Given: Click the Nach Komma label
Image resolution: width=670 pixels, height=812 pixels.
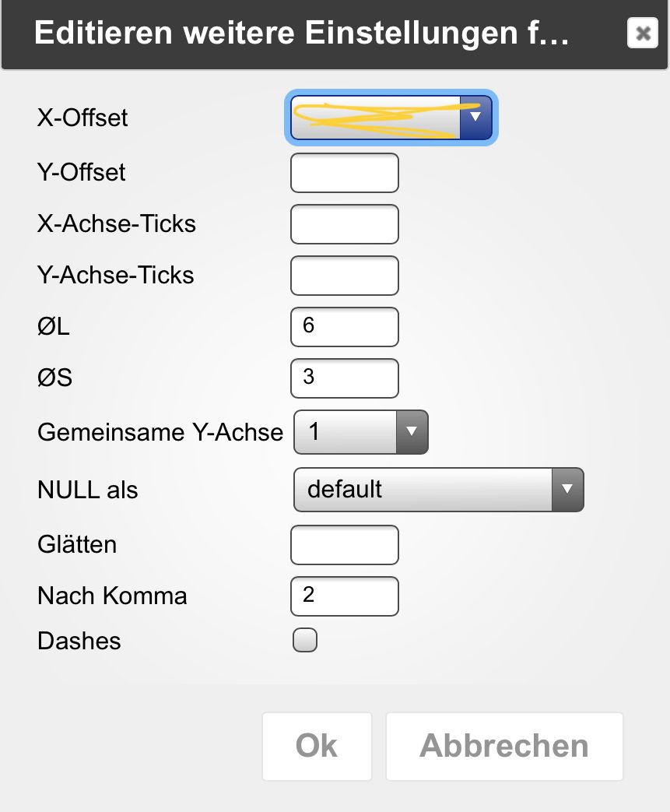Looking at the screenshot, I should (112, 596).
